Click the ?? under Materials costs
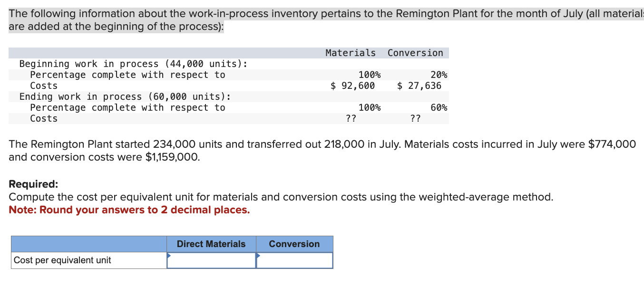Viewport: 644px width, 287px height. pos(351,118)
